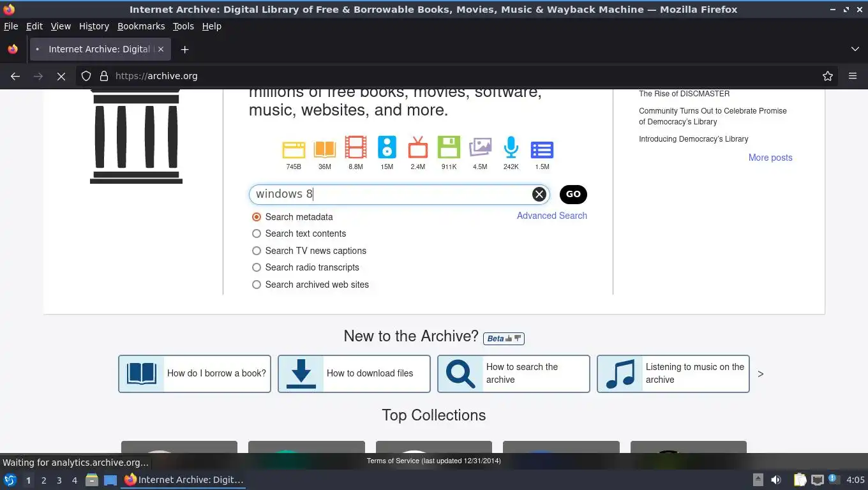This screenshot has width=868, height=490.
Task: Click the volume speaker tray icon
Action: tap(776, 480)
